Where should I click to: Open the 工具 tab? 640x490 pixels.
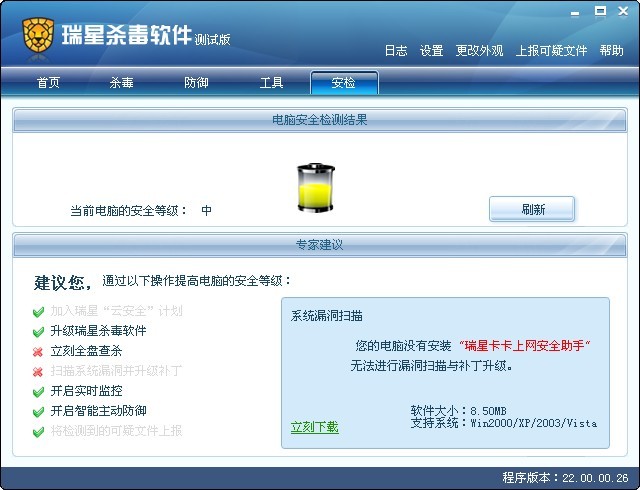click(x=271, y=83)
